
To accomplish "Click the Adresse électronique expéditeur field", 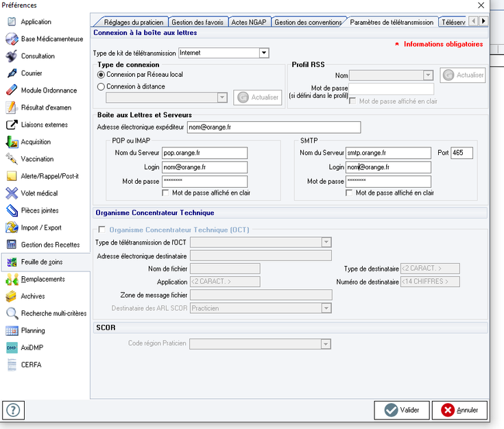I will (273, 127).
